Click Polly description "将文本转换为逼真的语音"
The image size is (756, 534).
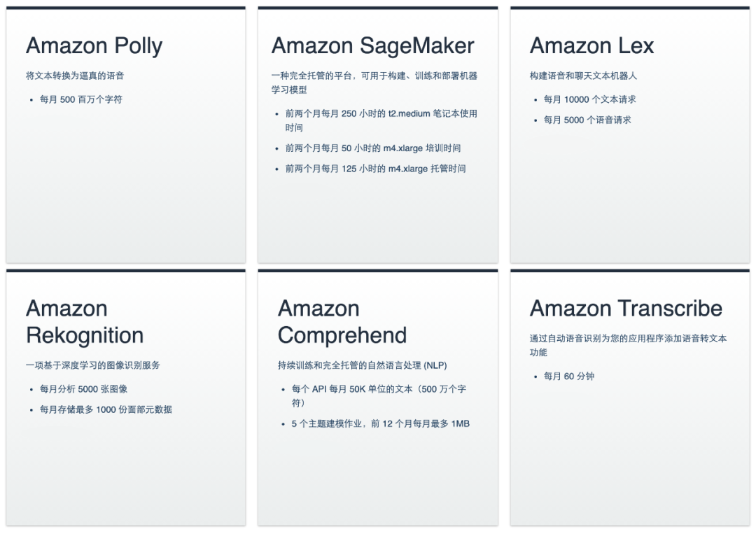click(75, 76)
